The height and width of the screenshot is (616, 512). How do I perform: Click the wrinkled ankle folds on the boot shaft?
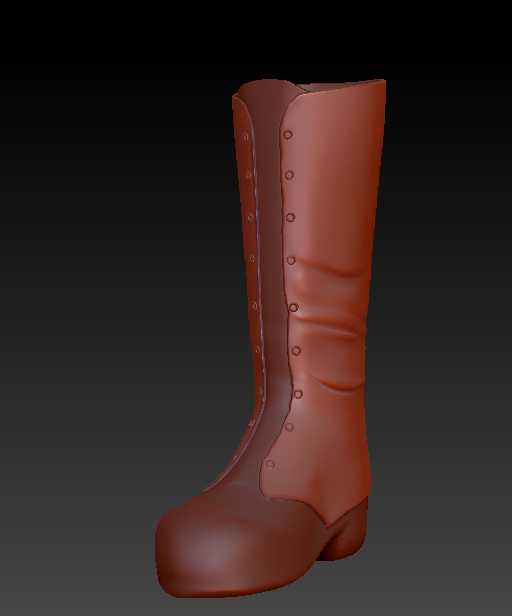coord(332,324)
